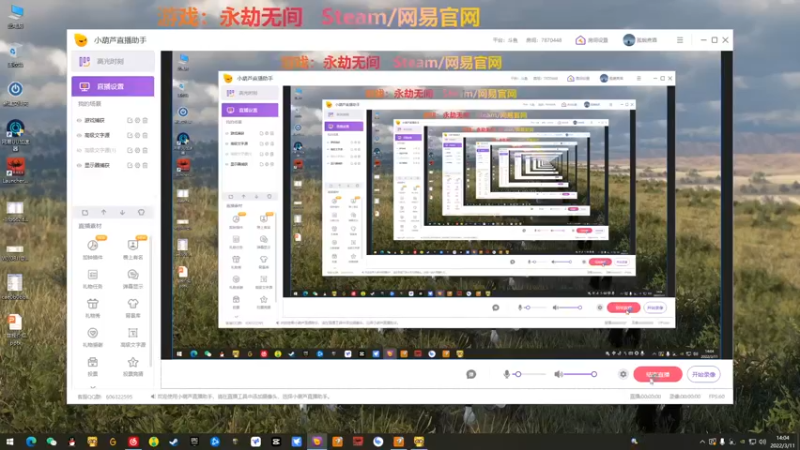Click the 开始录像 record button
Image resolution: width=800 pixels, height=450 pixels.
pos(704,374)
